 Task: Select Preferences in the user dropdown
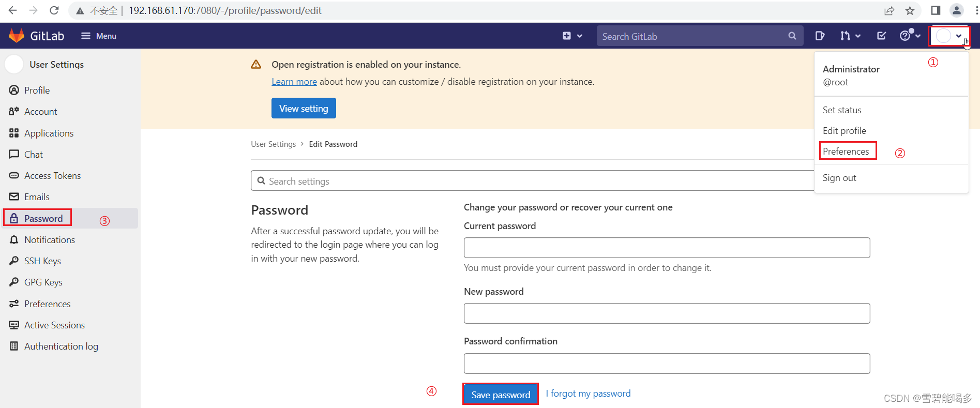(846, 152)
